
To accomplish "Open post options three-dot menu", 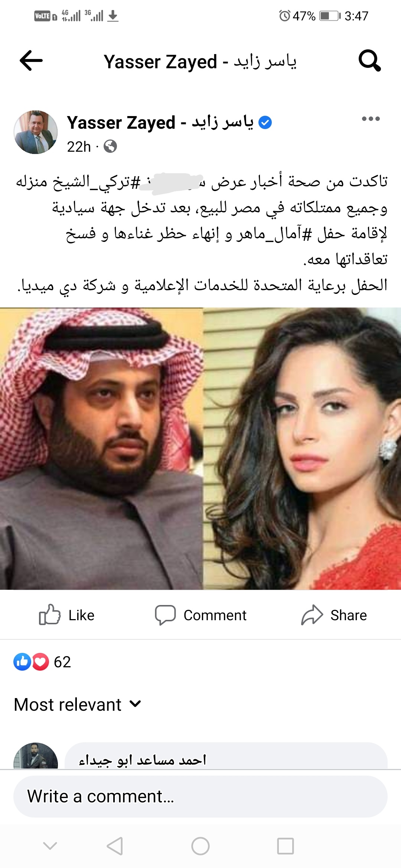I will pyautogui.click(x=371, y=119).
